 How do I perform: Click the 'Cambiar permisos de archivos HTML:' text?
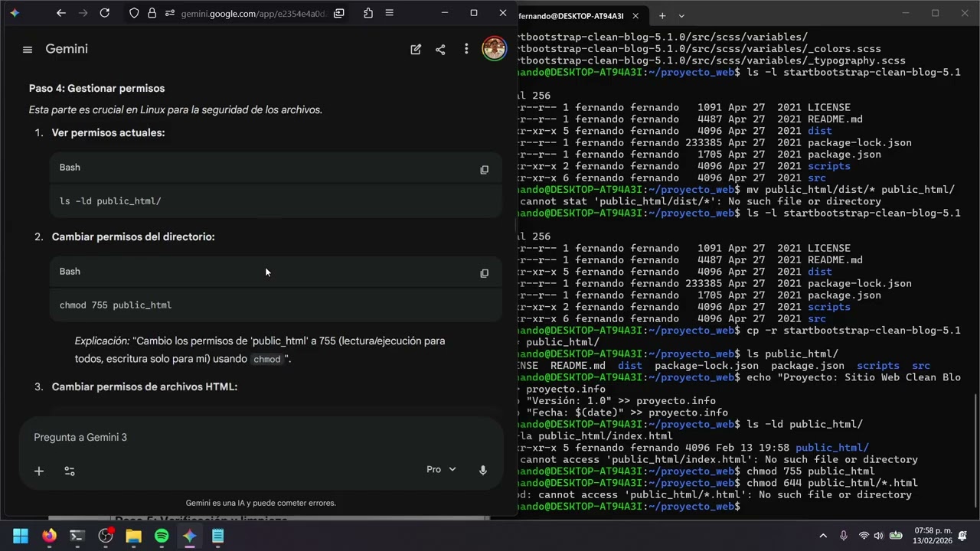pos(145,386)
